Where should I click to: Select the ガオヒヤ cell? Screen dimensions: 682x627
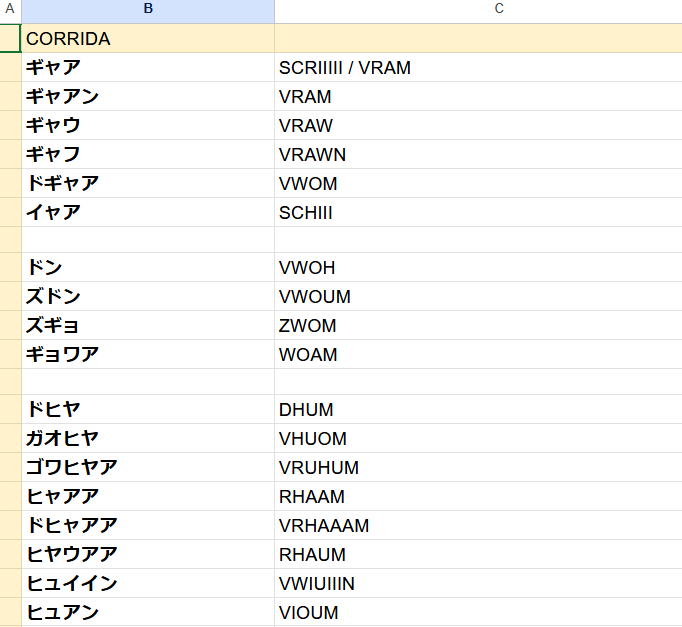point(148,439)
